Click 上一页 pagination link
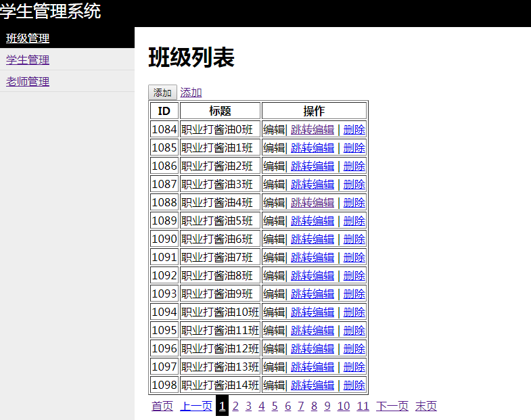531x420 pixels. tap(196, 406)
